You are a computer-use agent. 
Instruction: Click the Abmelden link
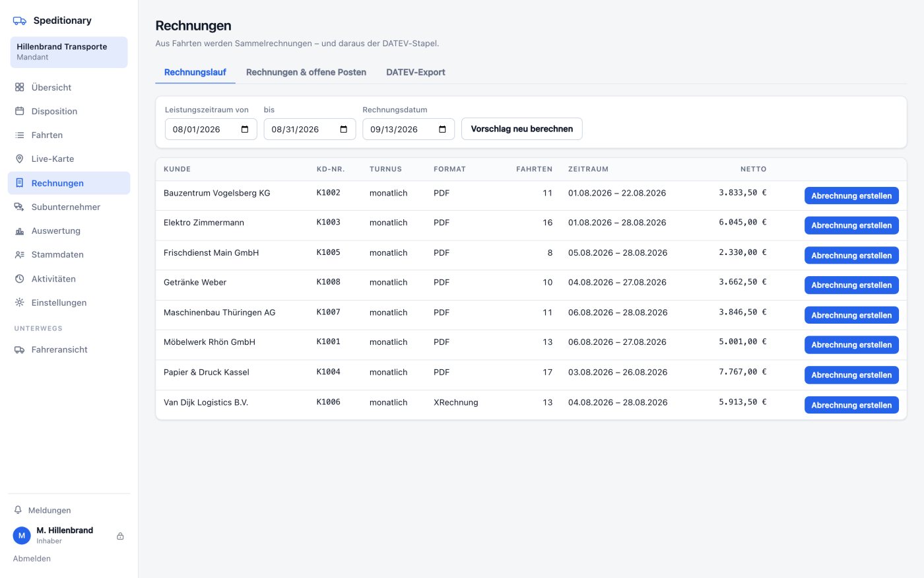[x=32, y=558]
